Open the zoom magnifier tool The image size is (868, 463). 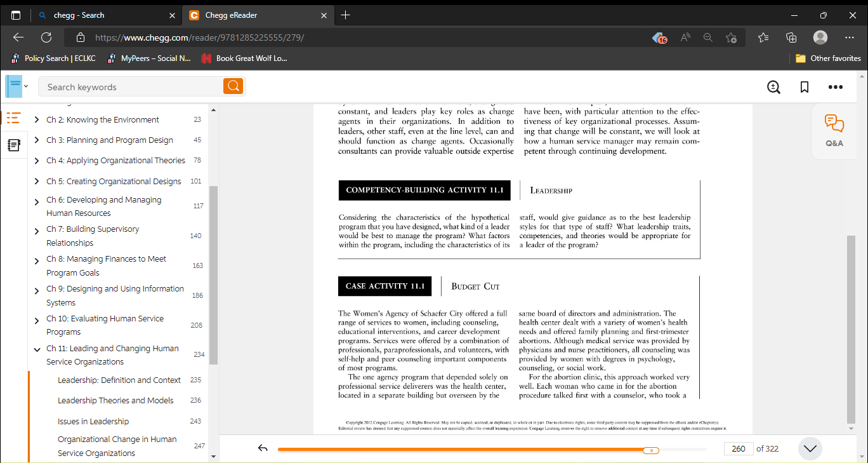point(773,87)
